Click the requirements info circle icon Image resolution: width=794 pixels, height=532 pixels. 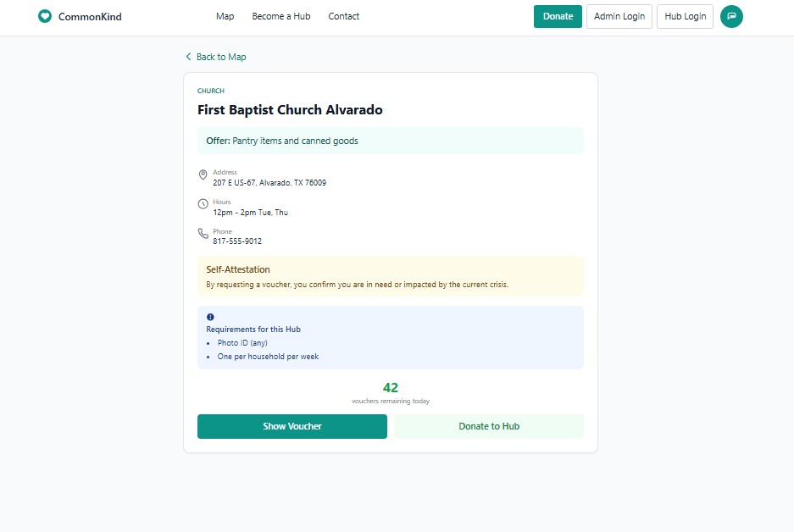pyautogui.click(x=210, y=317)
